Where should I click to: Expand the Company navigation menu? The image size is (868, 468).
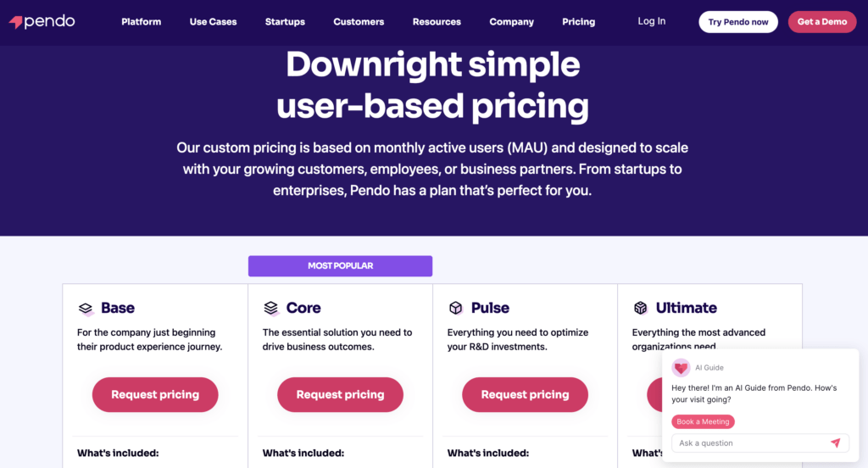click(512, 22)
